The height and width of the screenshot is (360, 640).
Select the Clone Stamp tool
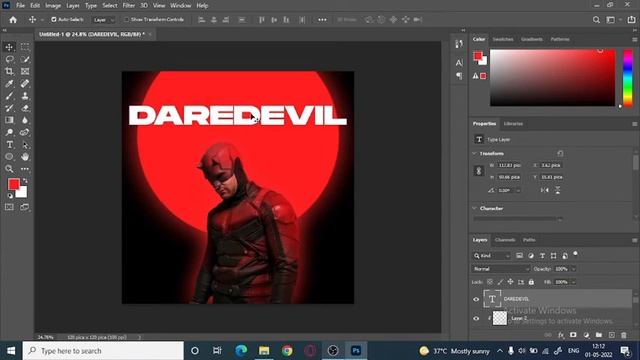(x=25, y=96)
